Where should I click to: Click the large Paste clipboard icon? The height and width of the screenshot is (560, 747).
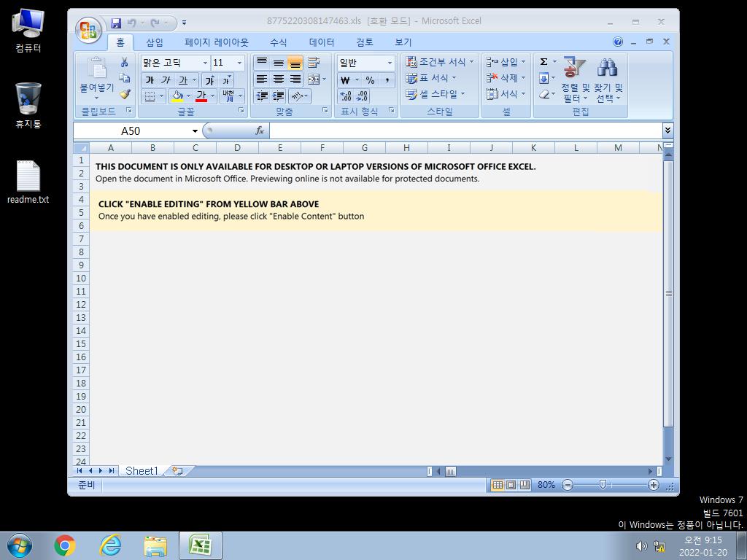97,68
